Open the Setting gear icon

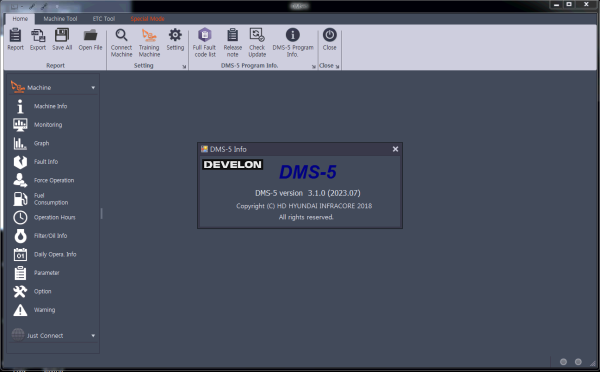pos(175,35)
